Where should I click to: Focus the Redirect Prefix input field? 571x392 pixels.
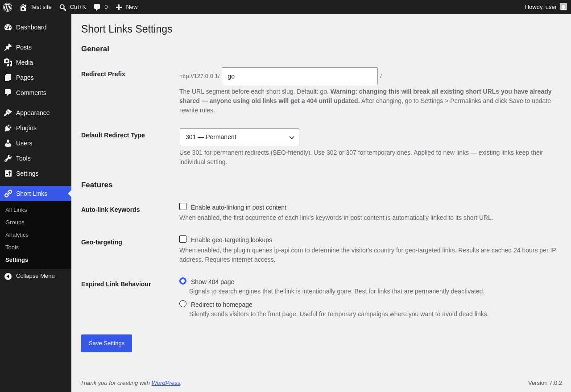300,76
